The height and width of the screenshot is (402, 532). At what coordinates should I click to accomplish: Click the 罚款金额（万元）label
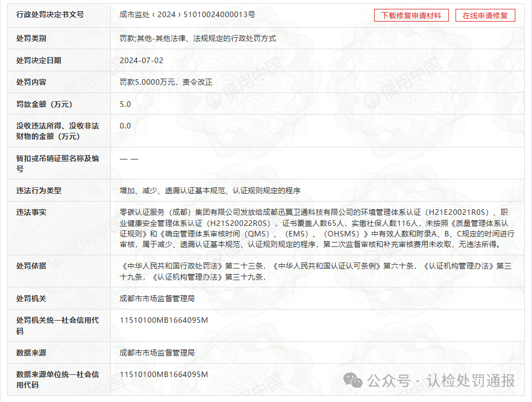pos(44,104)
